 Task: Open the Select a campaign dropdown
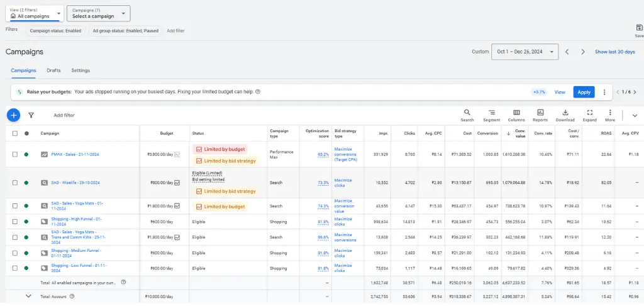pyautogui.click(x=99, y=13)
